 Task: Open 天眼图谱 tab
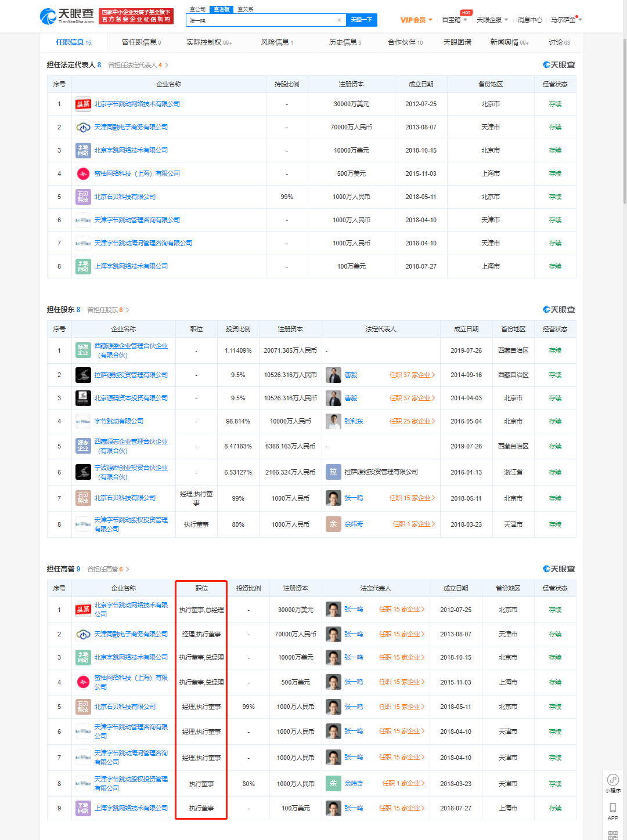(x=457, y=42)
